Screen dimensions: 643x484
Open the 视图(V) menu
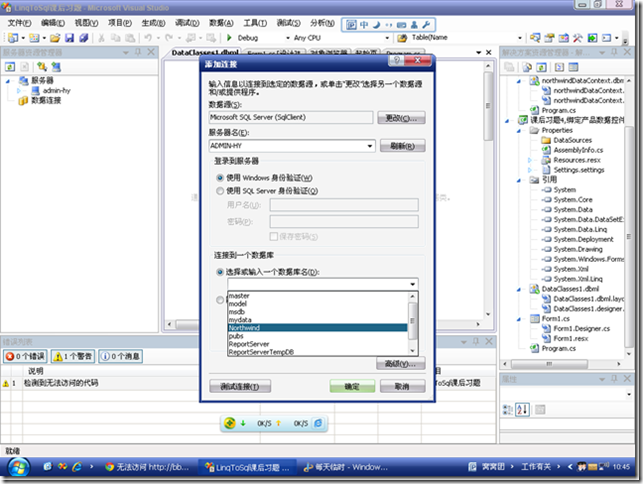[86, 23]
